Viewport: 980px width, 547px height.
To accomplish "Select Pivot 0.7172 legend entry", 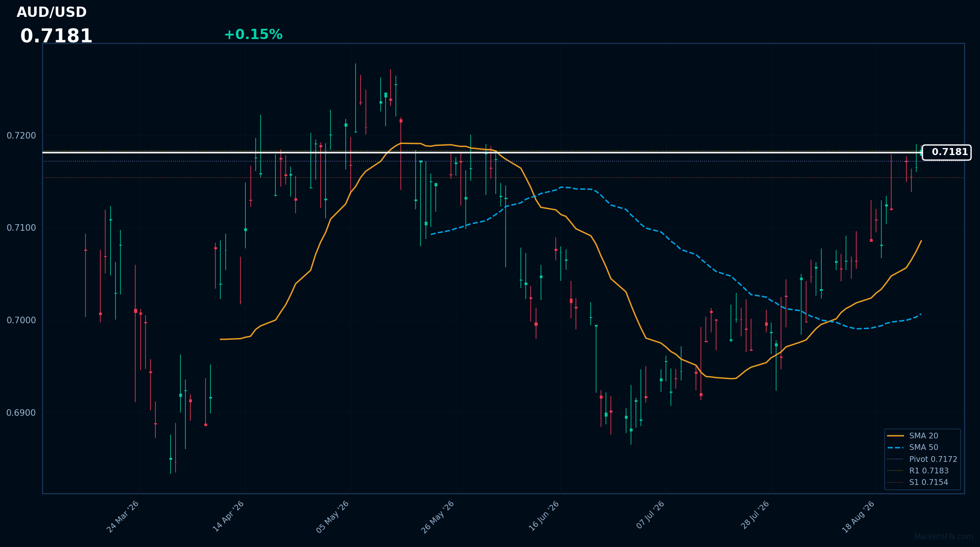I will (x=923, y=459).
